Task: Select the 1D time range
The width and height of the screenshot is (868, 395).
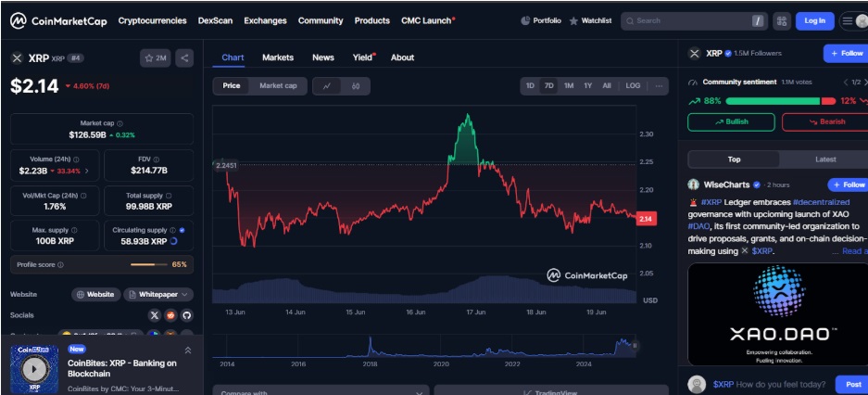Action: point(530,86)
